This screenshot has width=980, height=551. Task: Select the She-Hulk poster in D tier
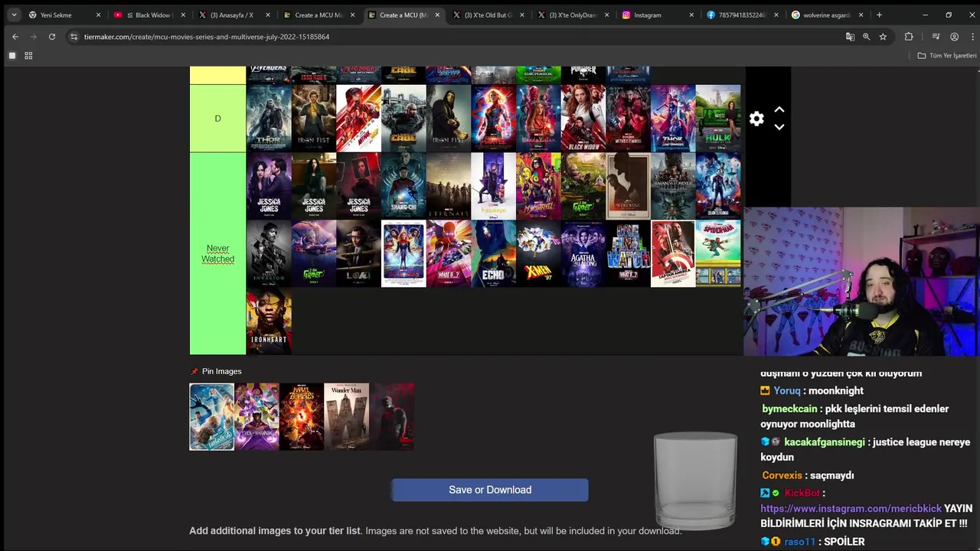718,119
